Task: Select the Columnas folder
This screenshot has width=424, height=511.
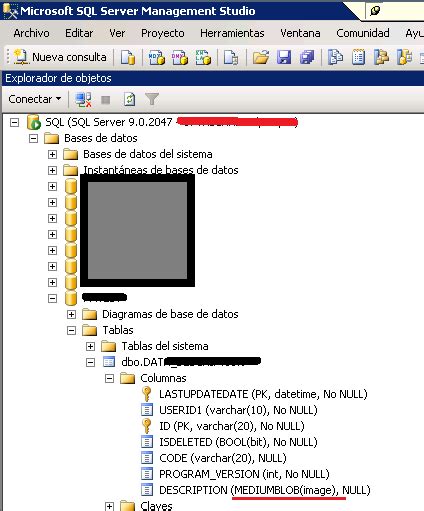Action: tap(163, 378)
